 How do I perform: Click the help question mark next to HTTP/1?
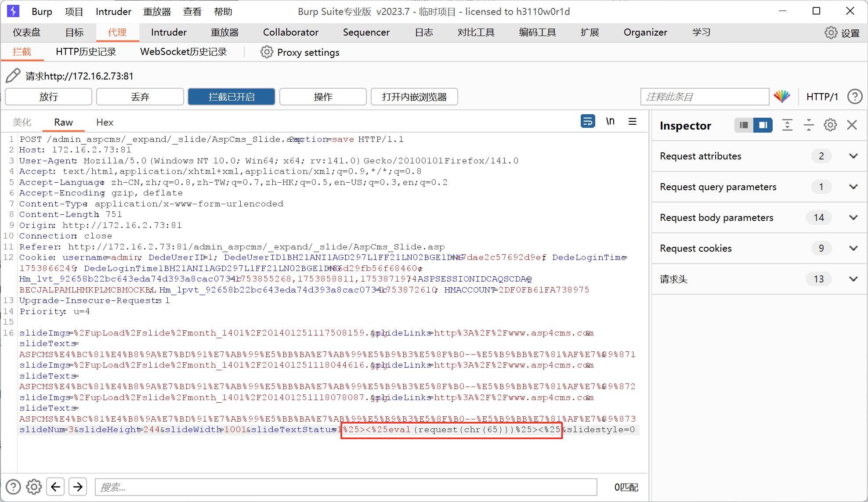tap(855, 96)
